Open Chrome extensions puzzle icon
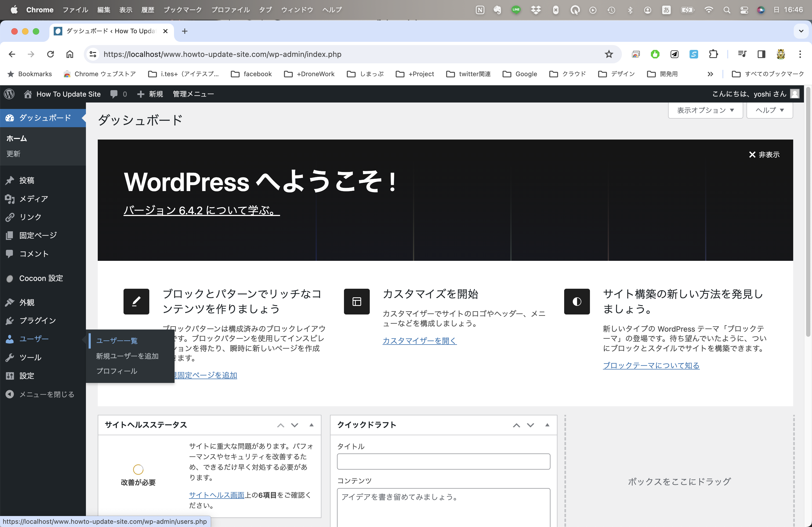Image resolution: width=812 pixels, height=527 pixels. pos(713,54)
